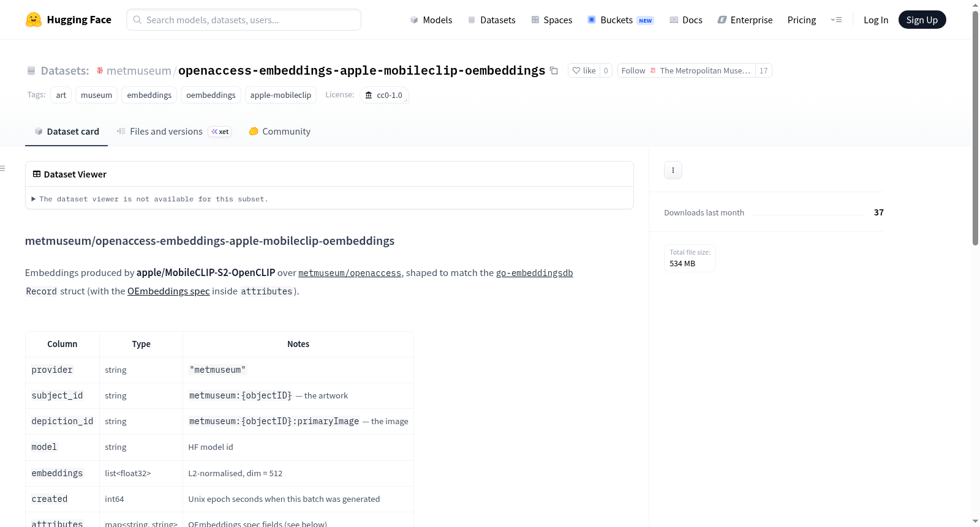This screenshot has width=980, height=527.
Task: Switch to the Dataset card tab
Action: [66, 132]
